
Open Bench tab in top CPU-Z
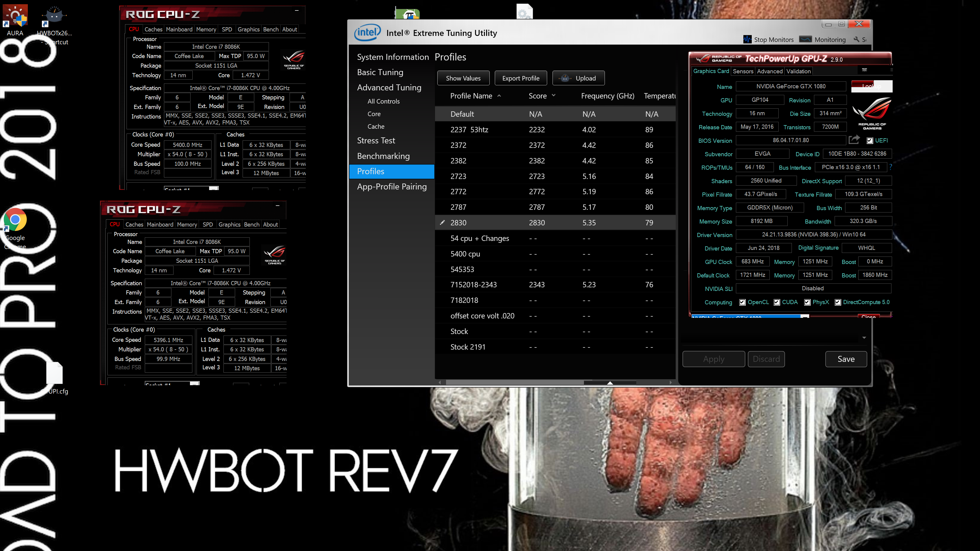click(270, 29)
